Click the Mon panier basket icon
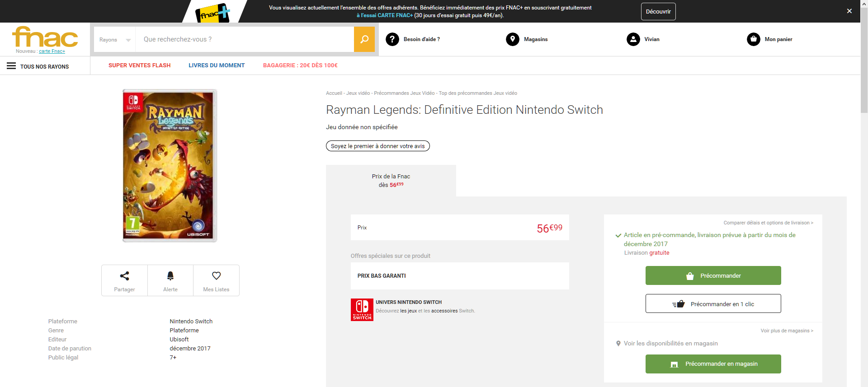The width and height of the screenshot is (868, 387). (x=754, y=39)
